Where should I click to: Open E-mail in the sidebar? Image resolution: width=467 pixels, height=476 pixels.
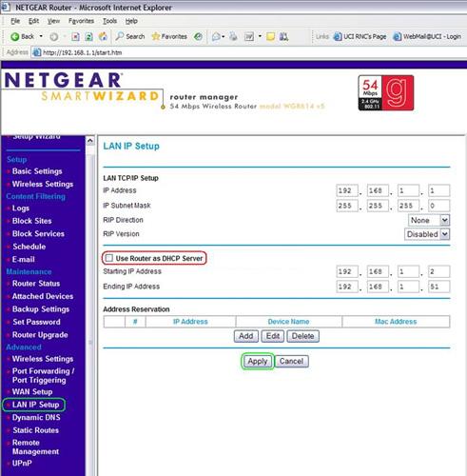tap(23, 259)
